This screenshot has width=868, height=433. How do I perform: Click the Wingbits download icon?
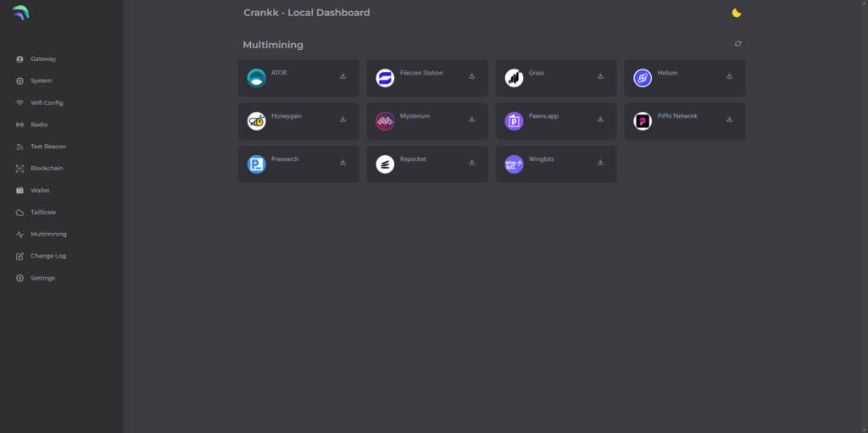[600, 162]
